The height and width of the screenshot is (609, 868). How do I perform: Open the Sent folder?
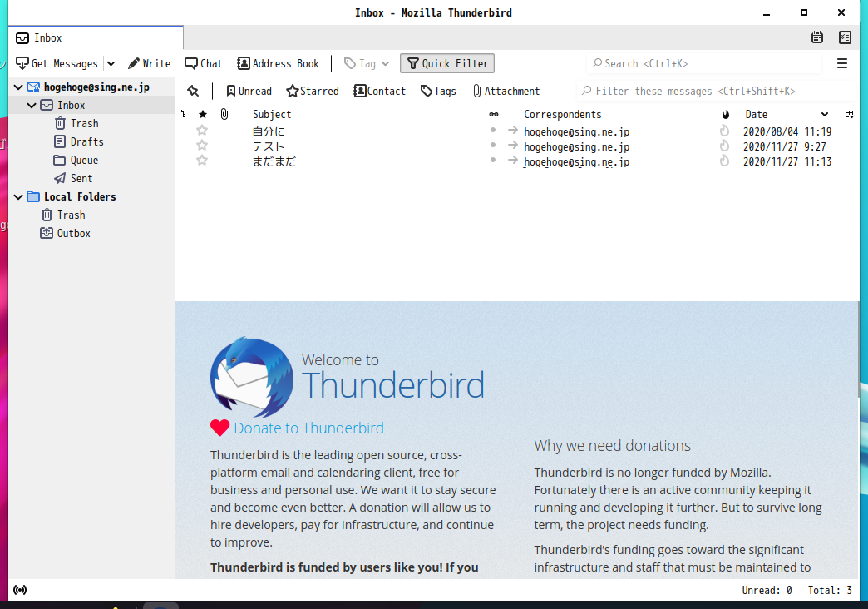81,178
